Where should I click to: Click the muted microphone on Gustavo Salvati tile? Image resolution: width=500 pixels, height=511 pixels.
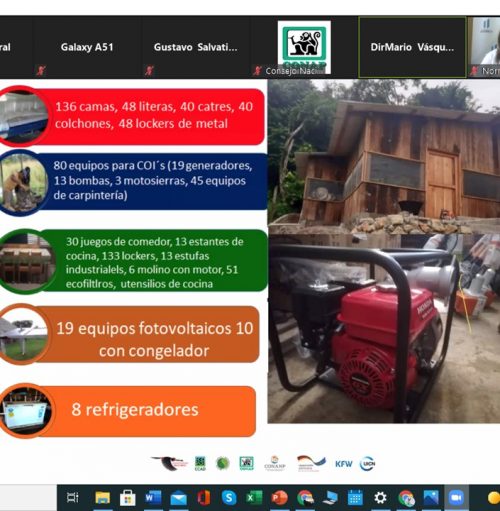click(x=149, y=70)
